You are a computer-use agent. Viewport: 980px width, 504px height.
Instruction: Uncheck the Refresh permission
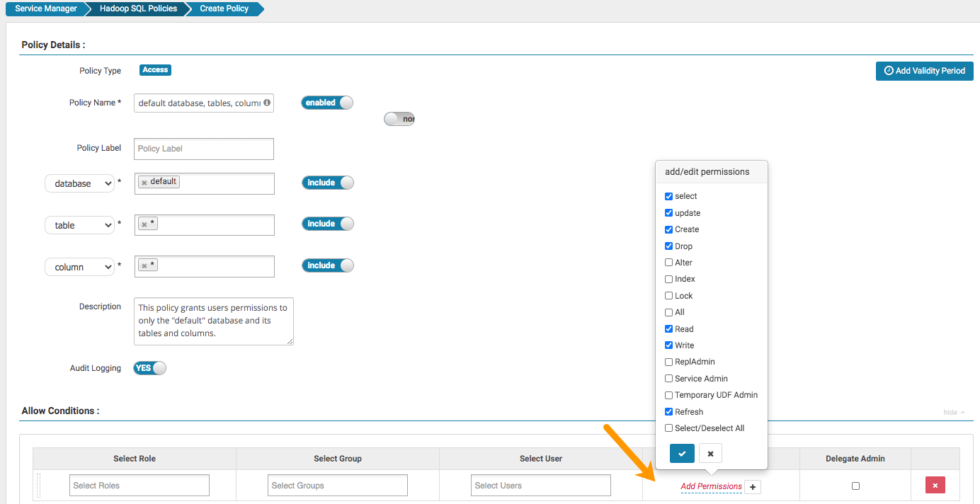point(669,412)
